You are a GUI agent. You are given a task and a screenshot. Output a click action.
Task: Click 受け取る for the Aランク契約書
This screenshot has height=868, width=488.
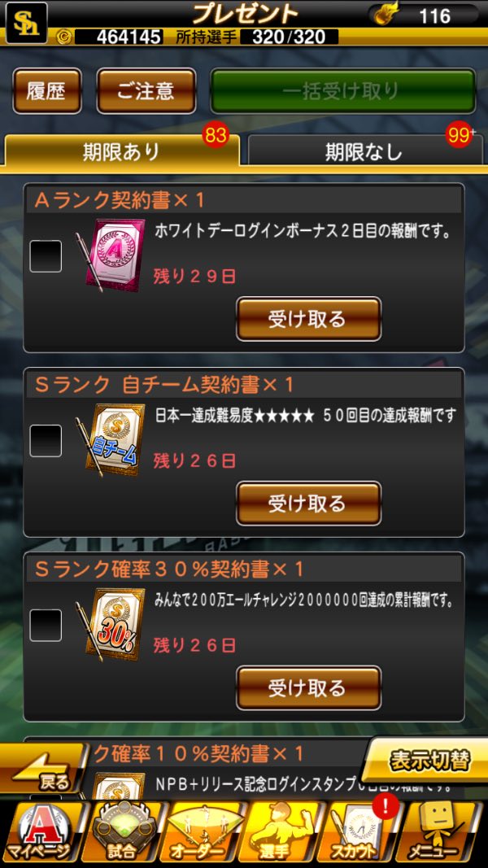pyautogui.click(x=309, y=319)
